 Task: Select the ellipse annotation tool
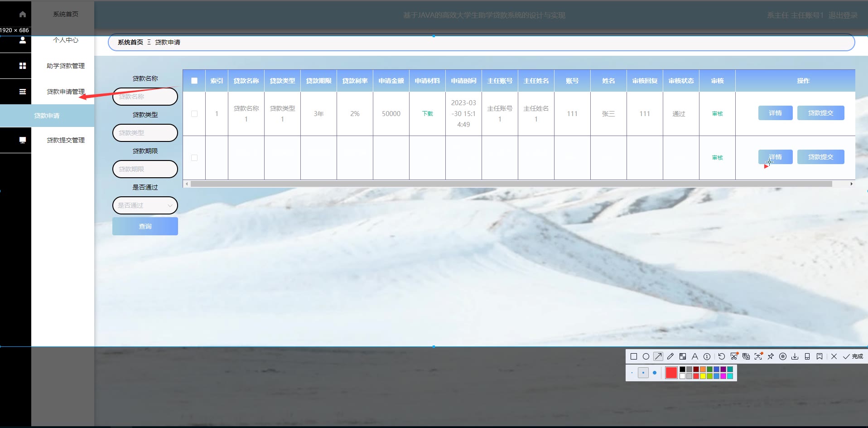[646, 356]
